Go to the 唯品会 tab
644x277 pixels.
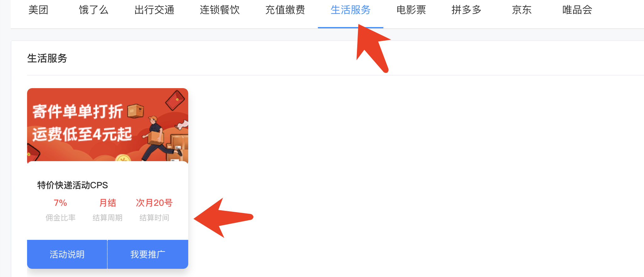(577, 10)
